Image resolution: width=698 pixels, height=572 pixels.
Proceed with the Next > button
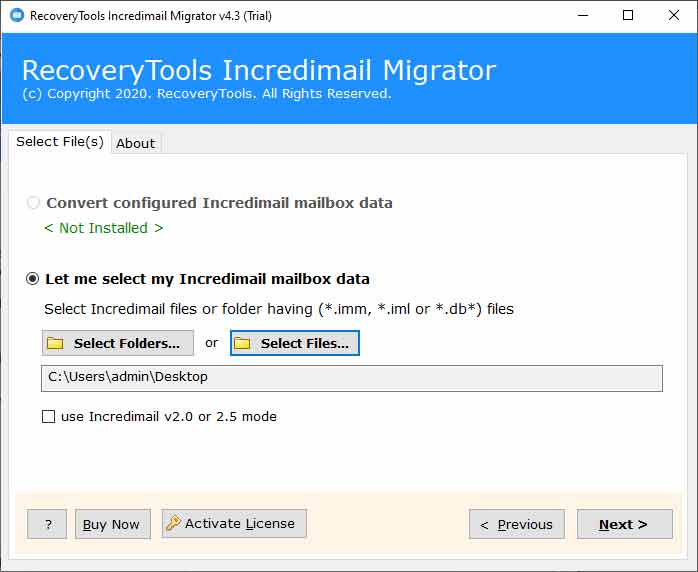[625, 524]
